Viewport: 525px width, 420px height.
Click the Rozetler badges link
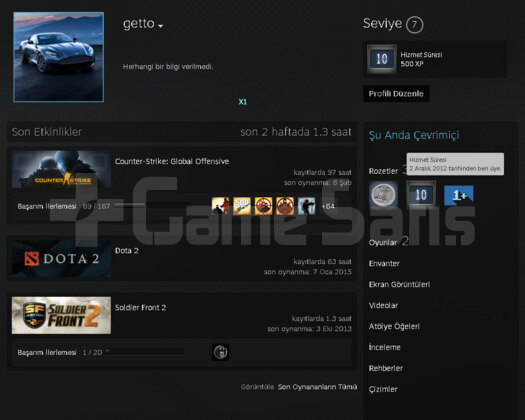tap(383, 171)
